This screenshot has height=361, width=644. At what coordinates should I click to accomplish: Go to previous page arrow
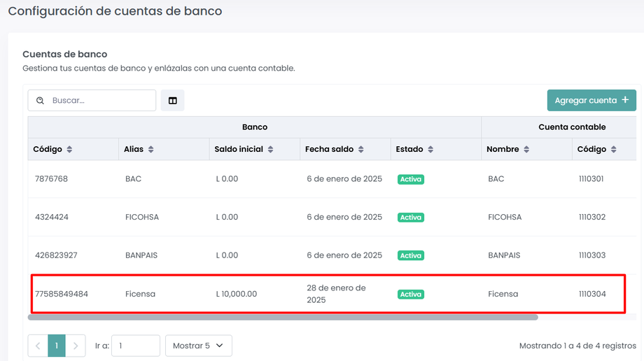(x=38, y=346)
